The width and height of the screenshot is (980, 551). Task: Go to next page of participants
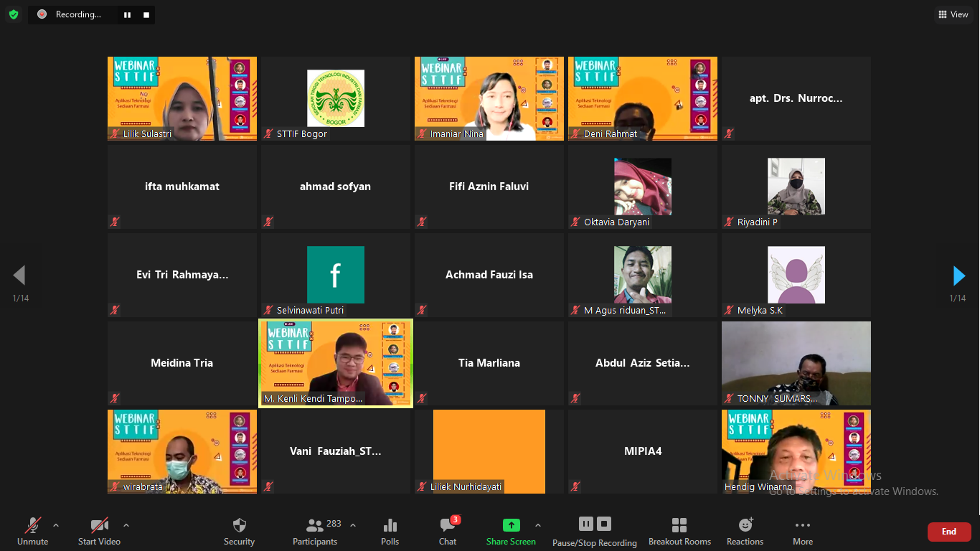coord(958,275)
